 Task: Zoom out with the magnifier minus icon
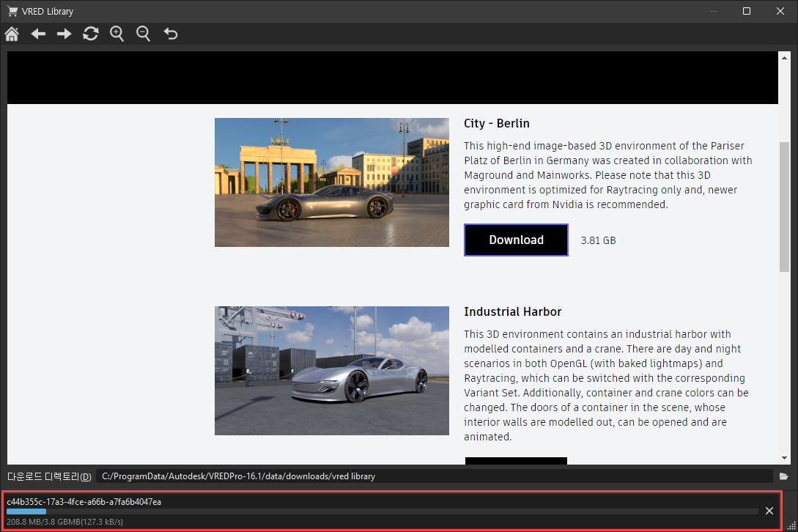[x=144, y=34]
